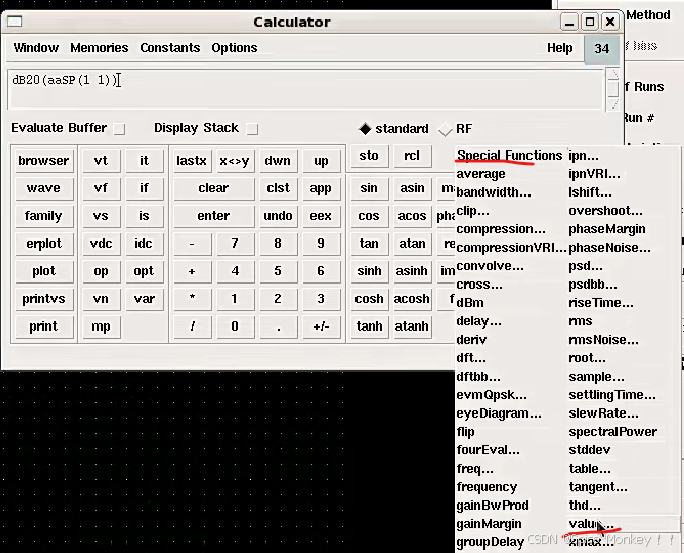684x553 pixels.
Task: Click the clear button
Action: coord(214,188)
